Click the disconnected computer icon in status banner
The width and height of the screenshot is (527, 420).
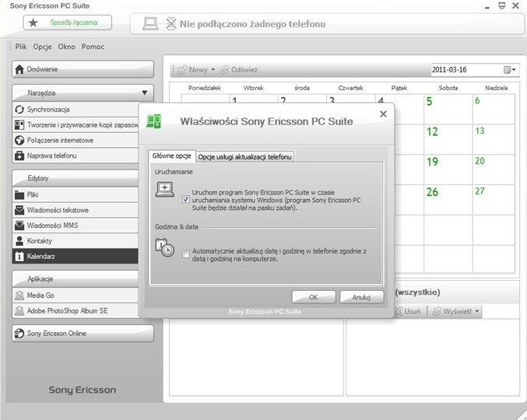(150, 24)
